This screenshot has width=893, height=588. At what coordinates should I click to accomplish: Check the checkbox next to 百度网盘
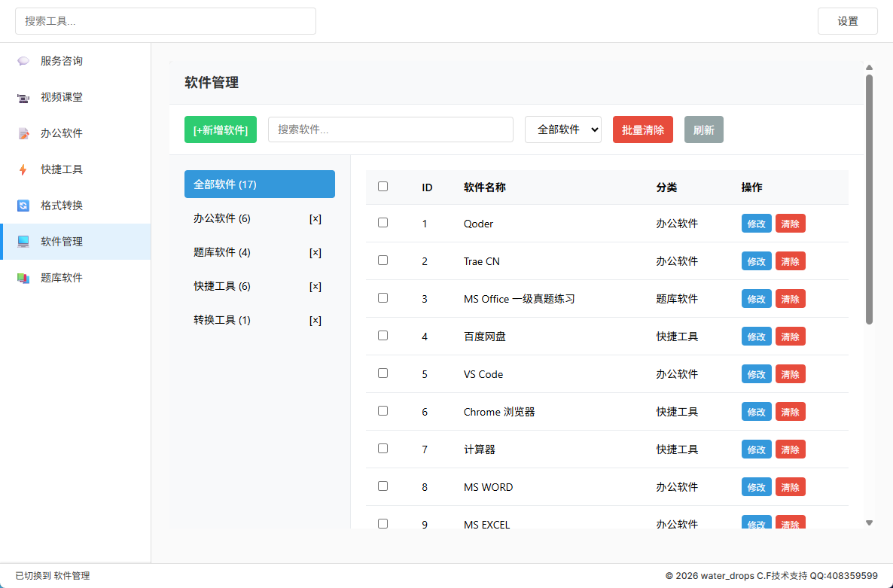click(382, 336)
